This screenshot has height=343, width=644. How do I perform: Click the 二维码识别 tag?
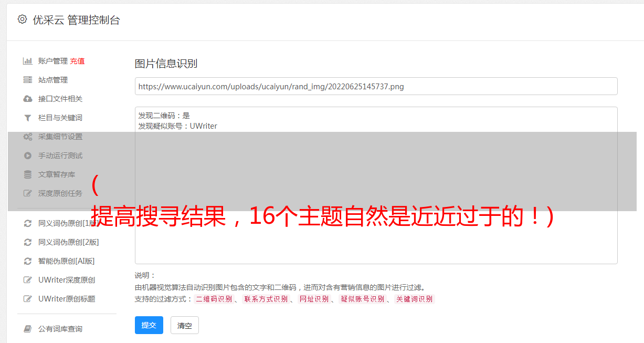214,299
